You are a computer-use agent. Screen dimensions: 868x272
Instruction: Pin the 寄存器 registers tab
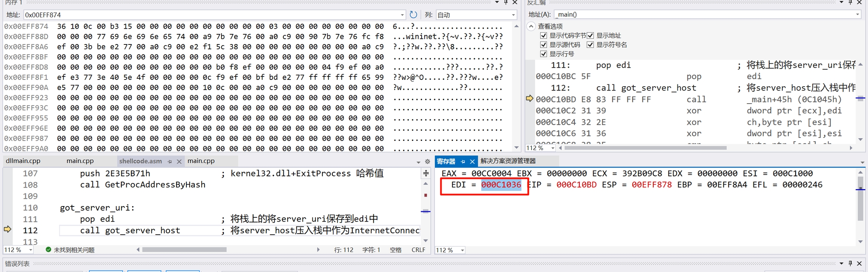coord(463,162)
